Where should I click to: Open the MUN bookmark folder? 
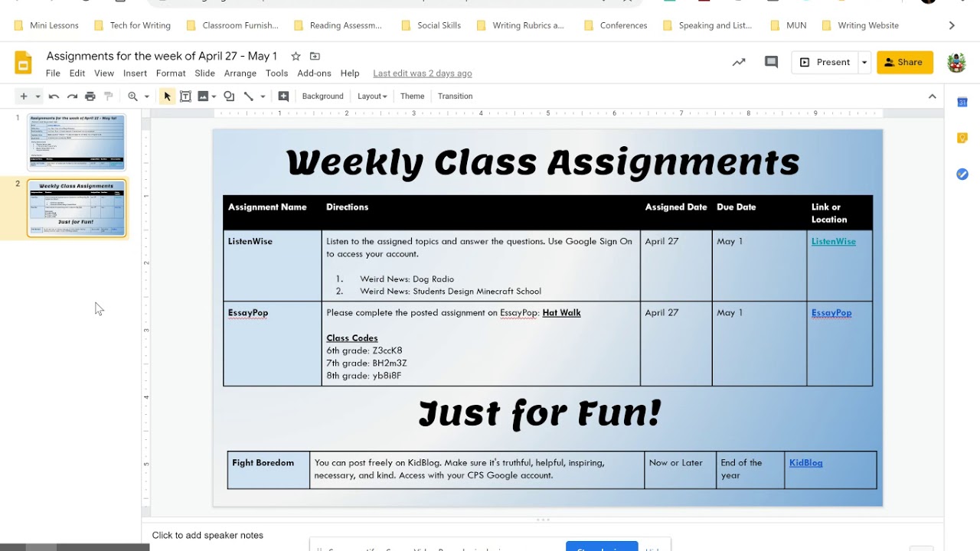click(789, 25)
